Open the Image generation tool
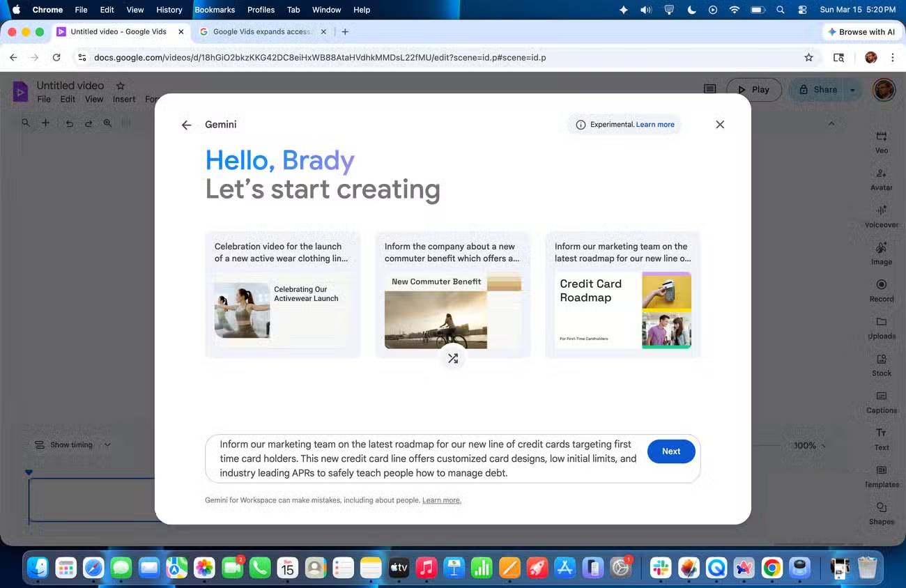906x588 pixels. pyautogui.click(x=881, y=253)
